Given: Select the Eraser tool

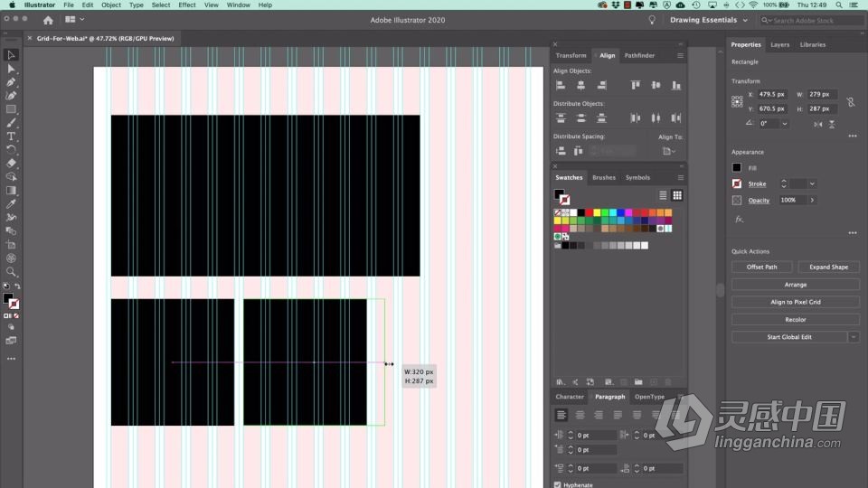Looking at the screenshot, I should (11, 164).
